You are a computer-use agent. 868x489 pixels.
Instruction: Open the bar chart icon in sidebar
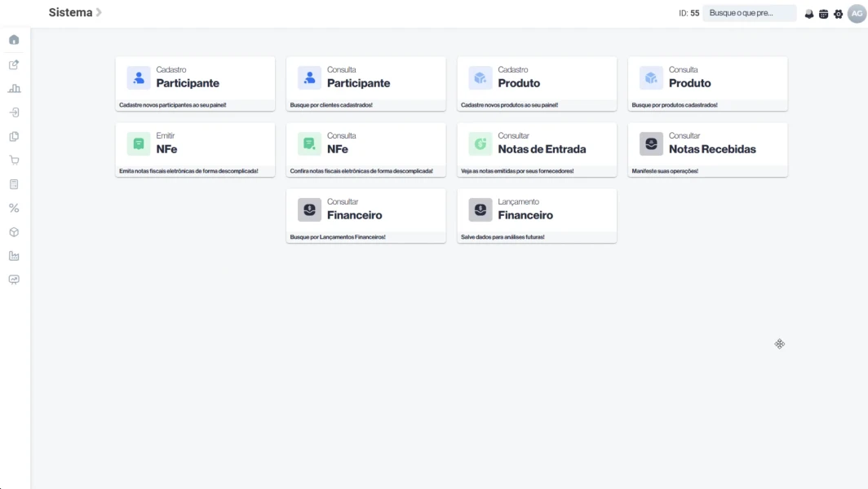click(x=14, y=89)
